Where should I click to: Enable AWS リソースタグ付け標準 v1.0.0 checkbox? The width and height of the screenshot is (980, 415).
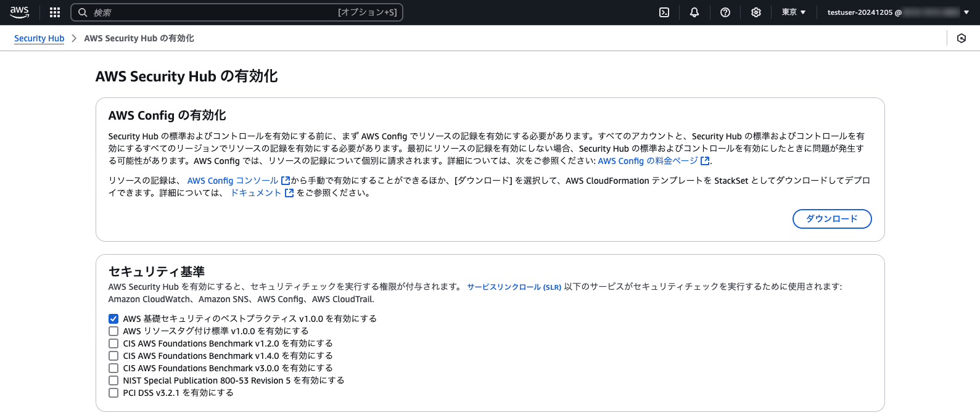(113, 331)
